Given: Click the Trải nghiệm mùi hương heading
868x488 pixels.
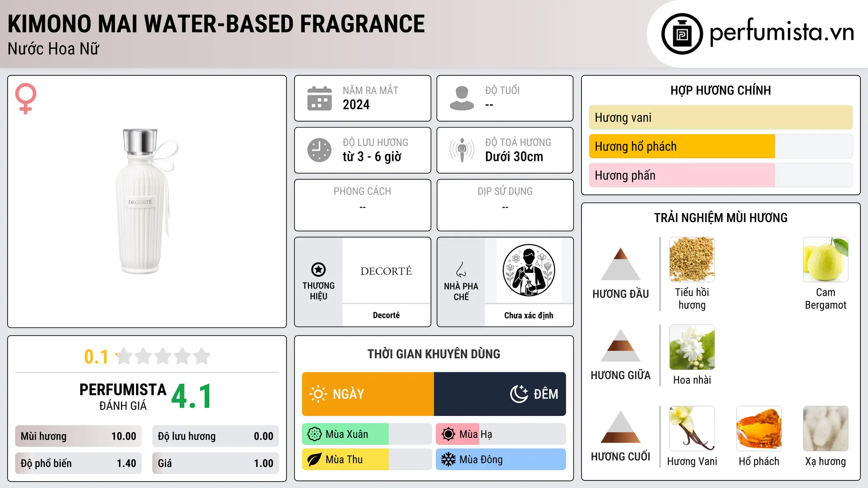Looking at the screenshot, I should (x=721, y=218).
